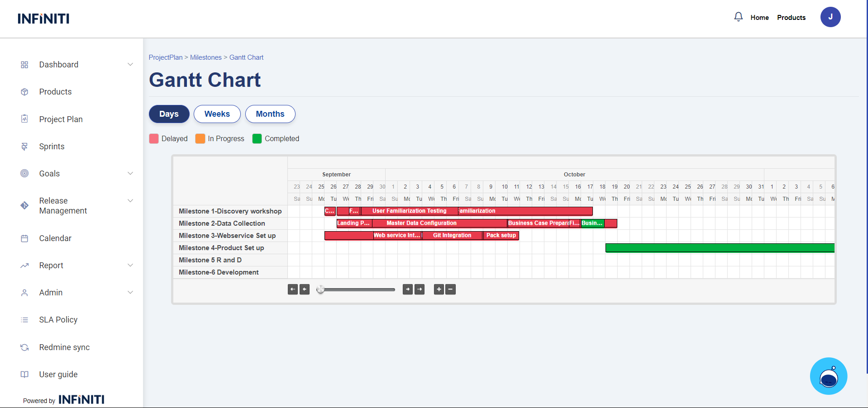The image size is (868, 408).
Task: Open Calendar in the sidebar
Action: click(55, 238)
